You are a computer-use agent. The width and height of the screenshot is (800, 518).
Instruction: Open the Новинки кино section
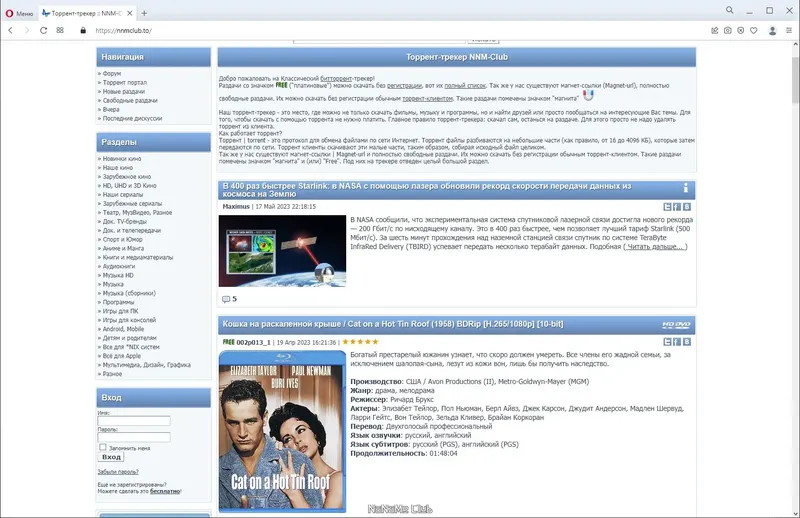[122, 159]
